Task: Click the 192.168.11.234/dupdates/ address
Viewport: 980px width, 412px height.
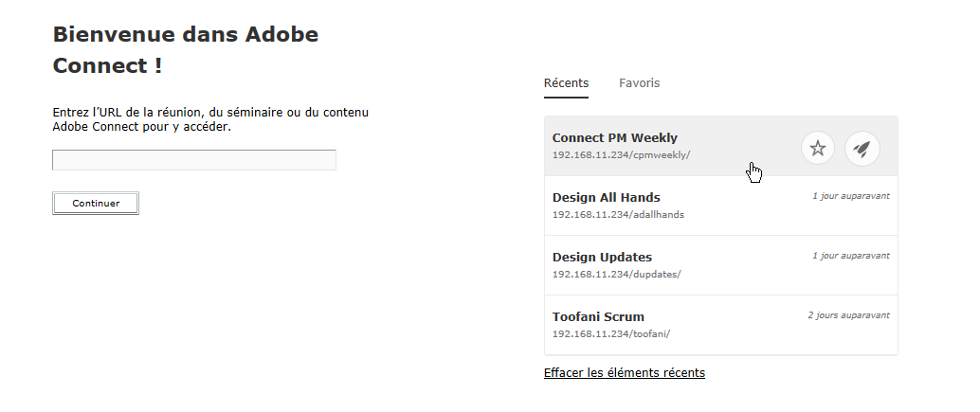Action: (616, 274)
